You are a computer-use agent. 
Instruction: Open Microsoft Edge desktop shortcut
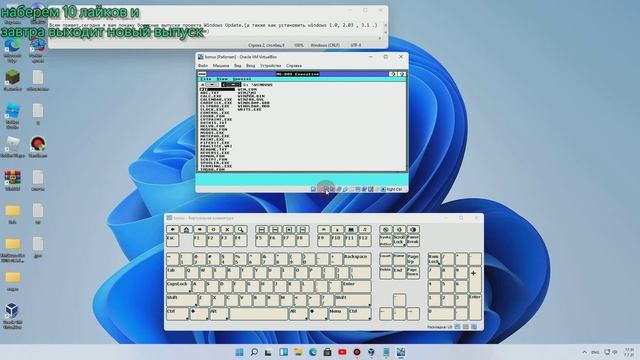coord(12,49)
